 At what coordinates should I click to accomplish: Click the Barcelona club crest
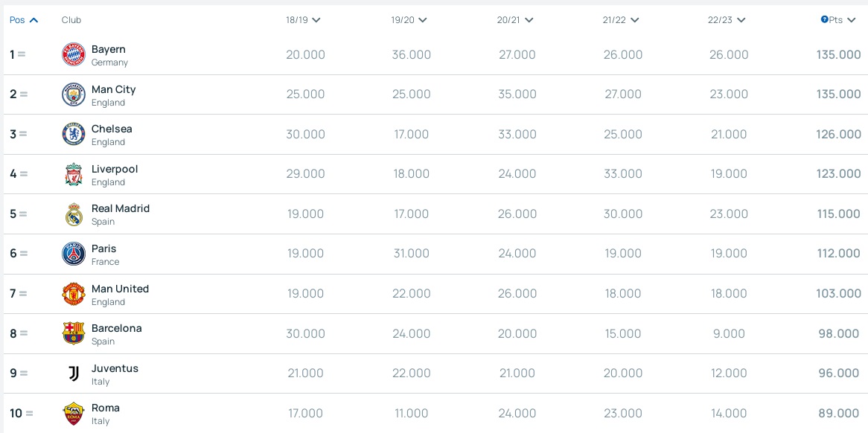[74, 333]
